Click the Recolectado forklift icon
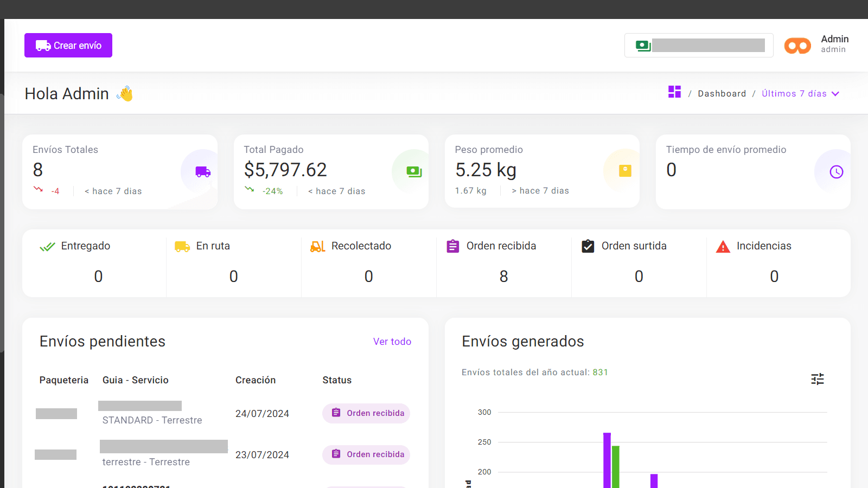The height and width of the screenshot is (488, 868). (x=317, y=246)
